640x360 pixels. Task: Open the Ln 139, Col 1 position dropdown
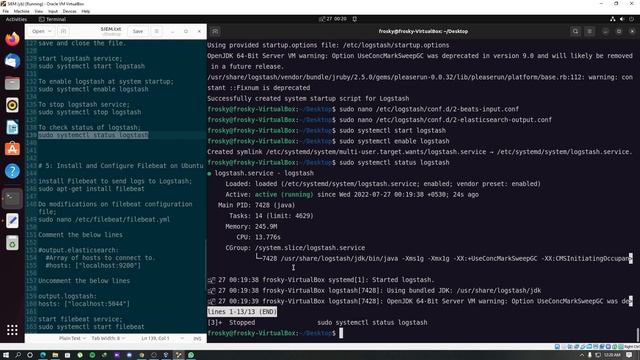(162, 338)
